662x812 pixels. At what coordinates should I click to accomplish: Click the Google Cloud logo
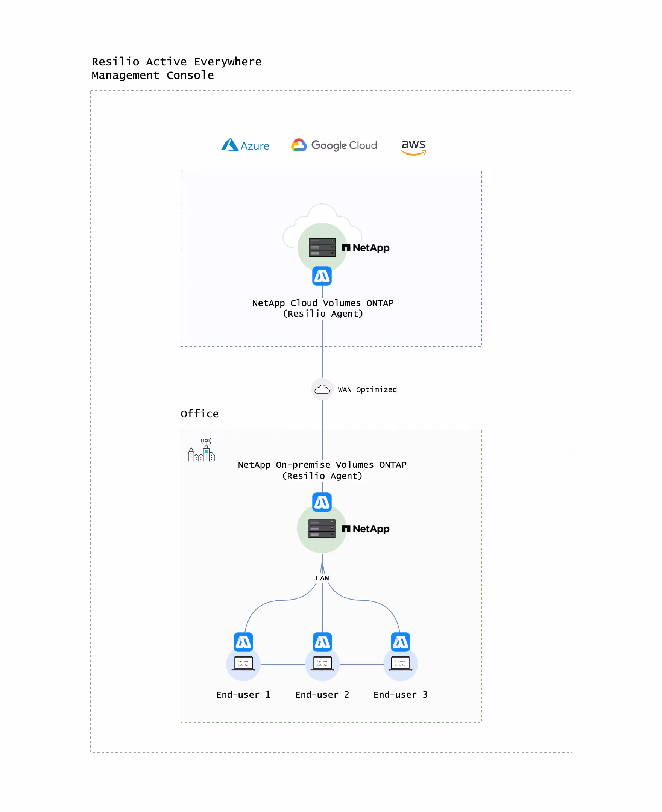coord(334,145)
